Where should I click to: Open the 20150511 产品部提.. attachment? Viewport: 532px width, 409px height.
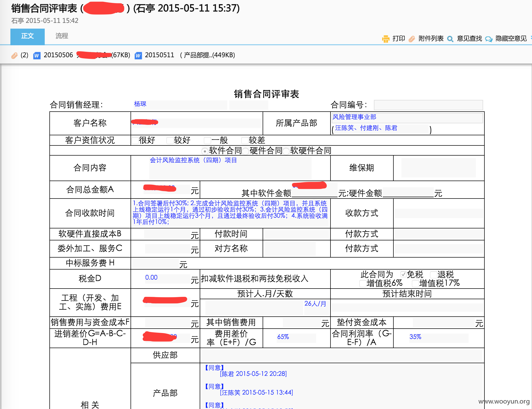190,55
